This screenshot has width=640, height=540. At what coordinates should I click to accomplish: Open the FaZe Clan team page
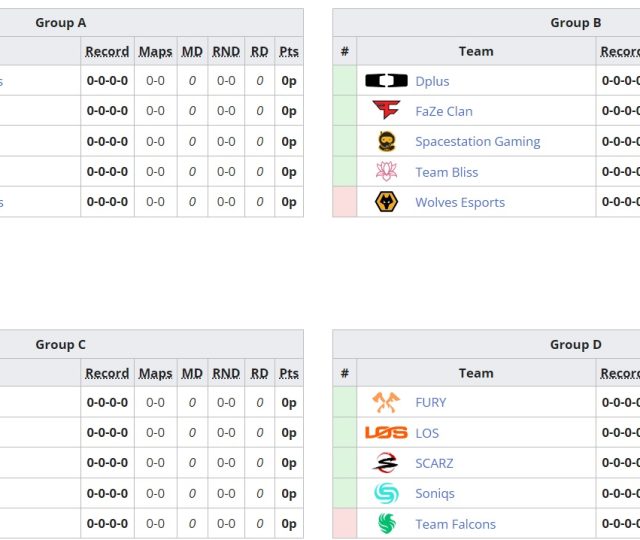[x=444, y=112]
